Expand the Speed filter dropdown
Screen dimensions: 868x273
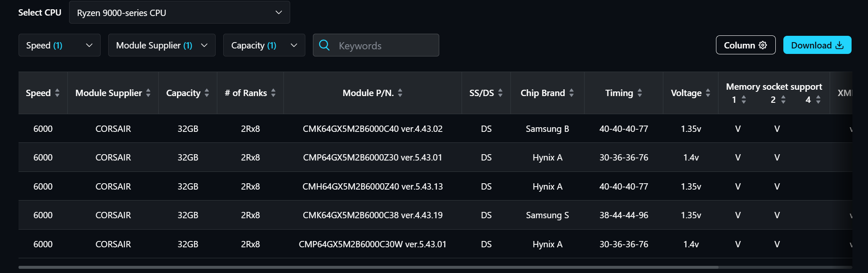tap(59, 45)
